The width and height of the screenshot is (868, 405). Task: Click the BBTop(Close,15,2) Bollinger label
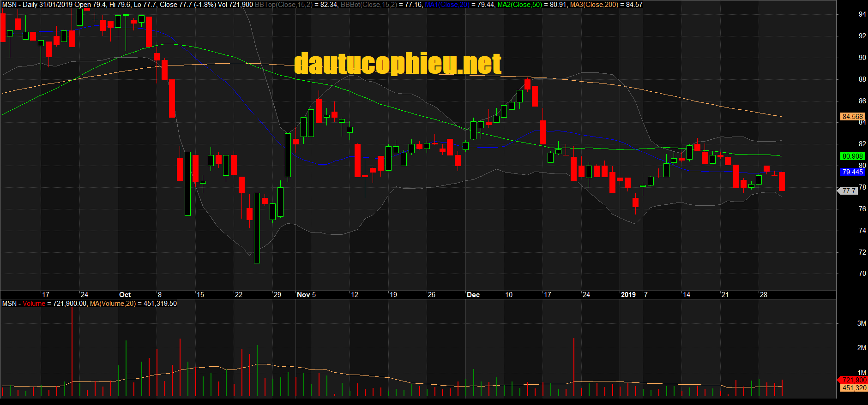click(x=283, y=5)
